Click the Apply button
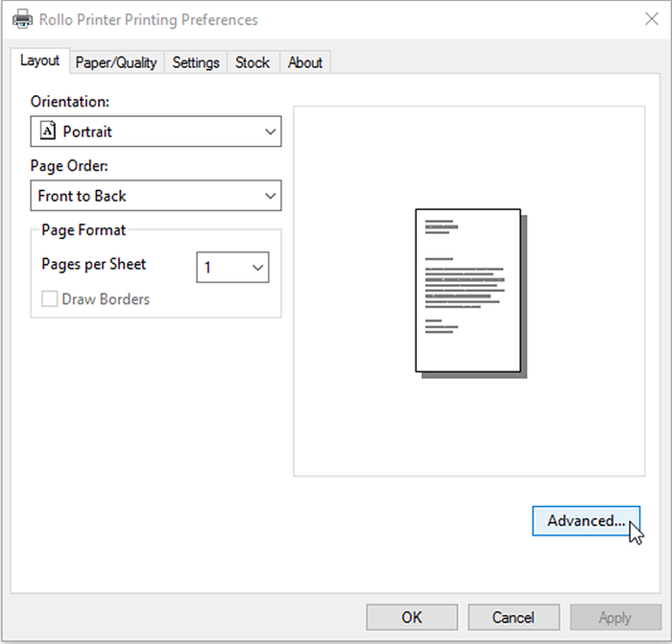Image resolution: width=672 pixels, height=644 pixels. pyautogui.click(x=615, y=617)
